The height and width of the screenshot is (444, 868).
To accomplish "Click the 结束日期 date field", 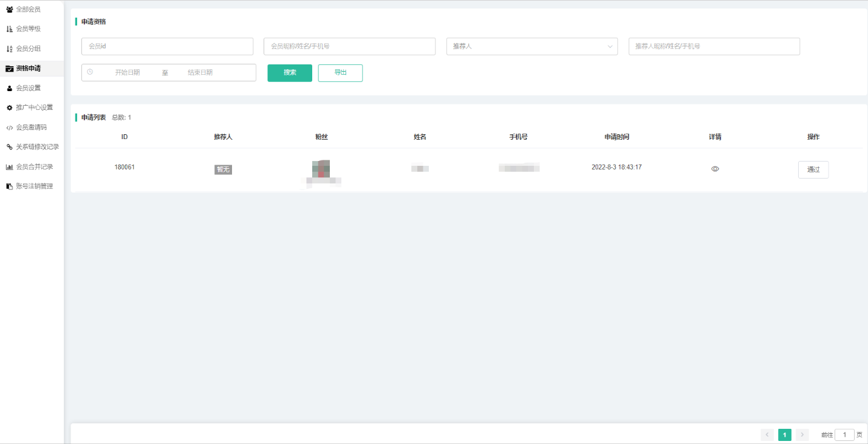I will (x=200, y=73).
